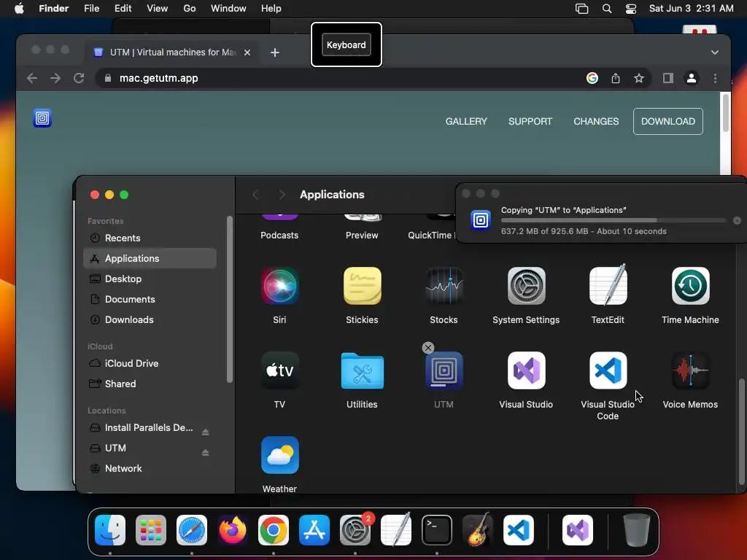Open Visual Studio in the Applications folder
This screenshot has height=560, width=747.
pyautogui.click(x=526, y=370)
